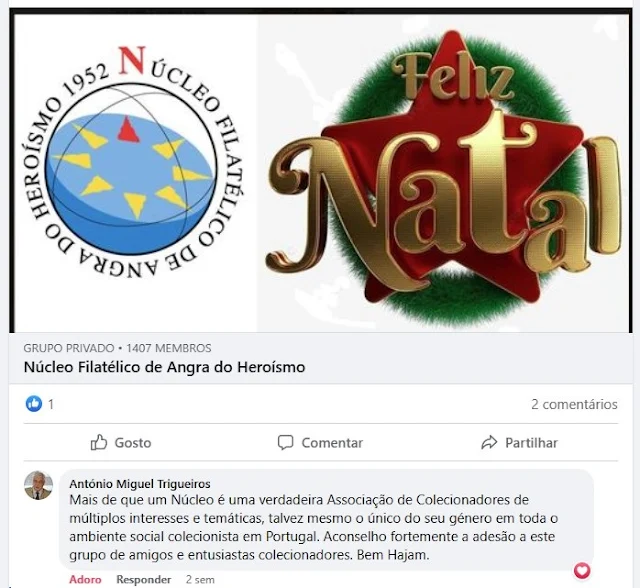Click the comment text bubble
This screenshot has width=640, height=588.
coord(327,519)
